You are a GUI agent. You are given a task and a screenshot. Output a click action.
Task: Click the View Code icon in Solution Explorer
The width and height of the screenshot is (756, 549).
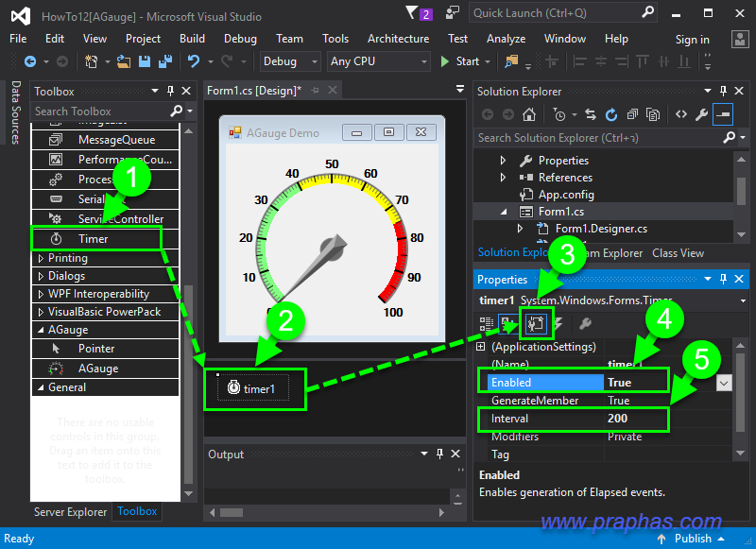(x=680, y=114)
